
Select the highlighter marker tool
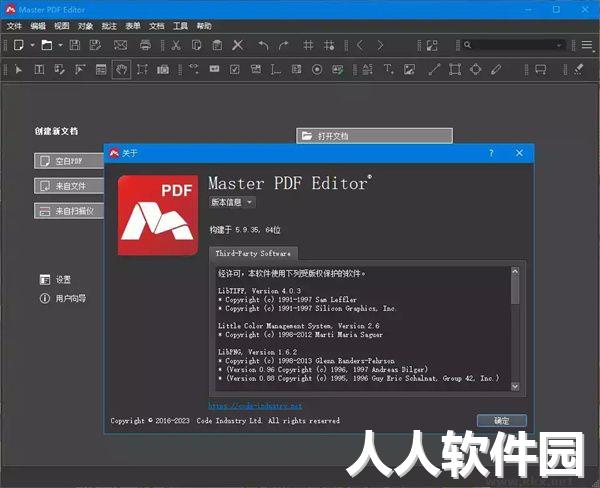(x=579, y=70)
